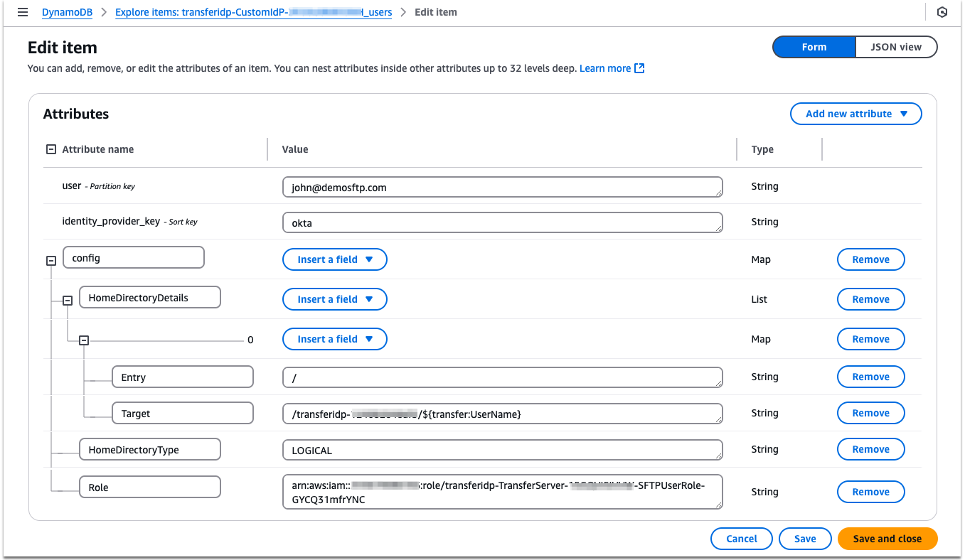965x560 pixels.
Task: Open Insert a field on the HomeDirectoryDetails row
Action: tap(334, 298)
